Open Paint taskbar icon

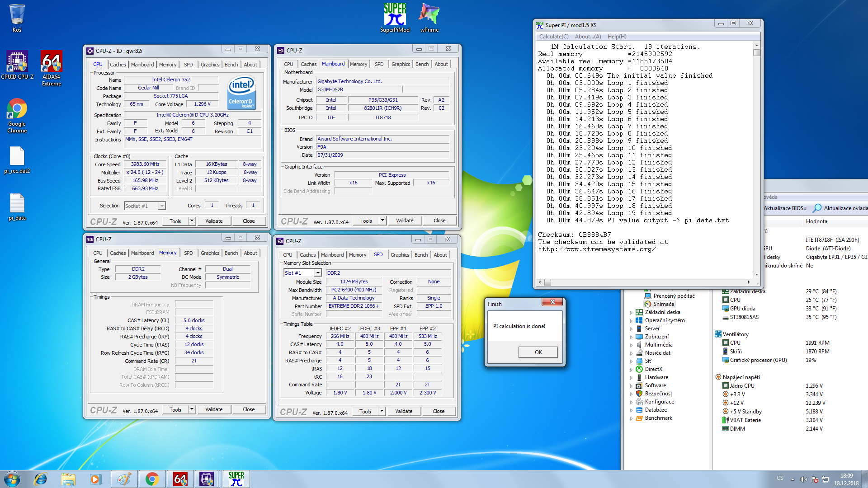click(123, 479)
